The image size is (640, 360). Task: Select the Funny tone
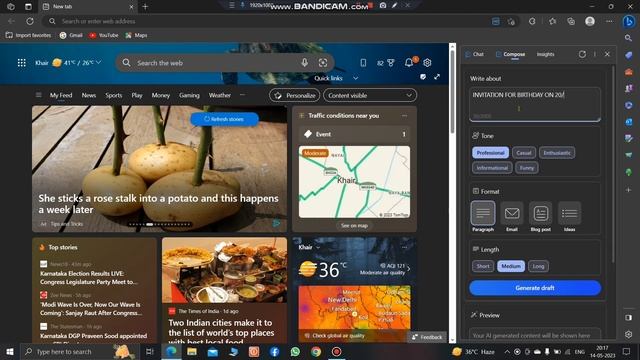click(x=527, y=168)
